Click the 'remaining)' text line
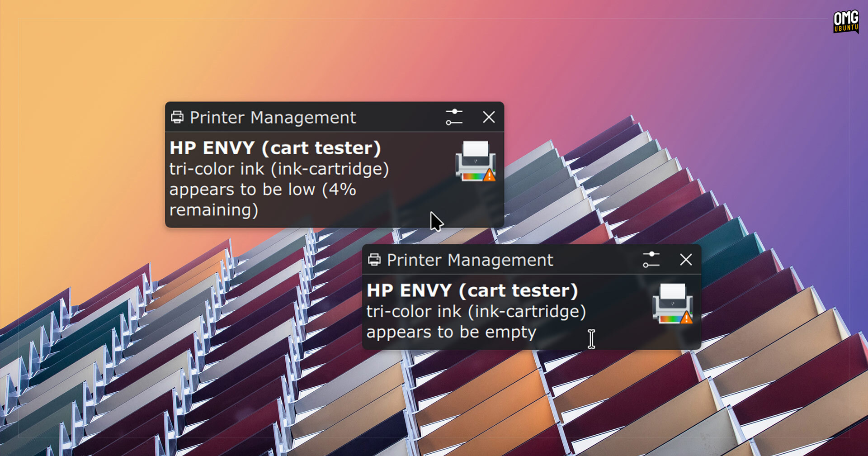Image resolution: width=868 pixels, height=456 pixels. (214, 210)
